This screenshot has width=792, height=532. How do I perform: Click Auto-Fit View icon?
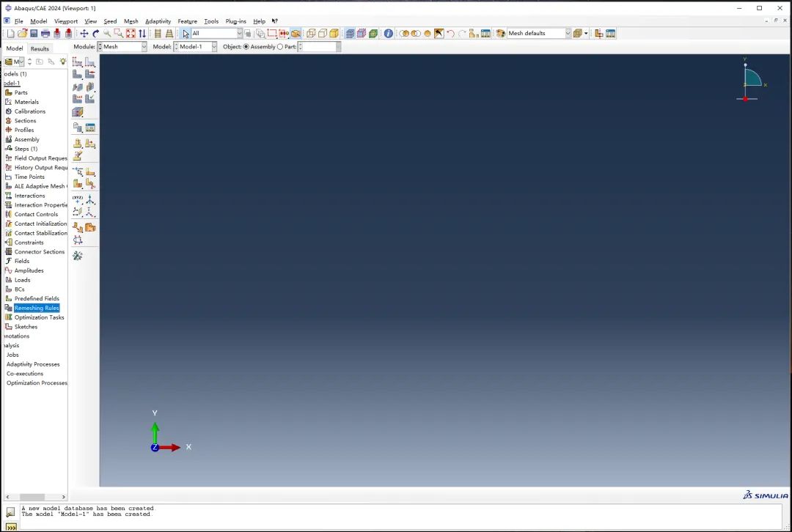[x=131, y=33]
